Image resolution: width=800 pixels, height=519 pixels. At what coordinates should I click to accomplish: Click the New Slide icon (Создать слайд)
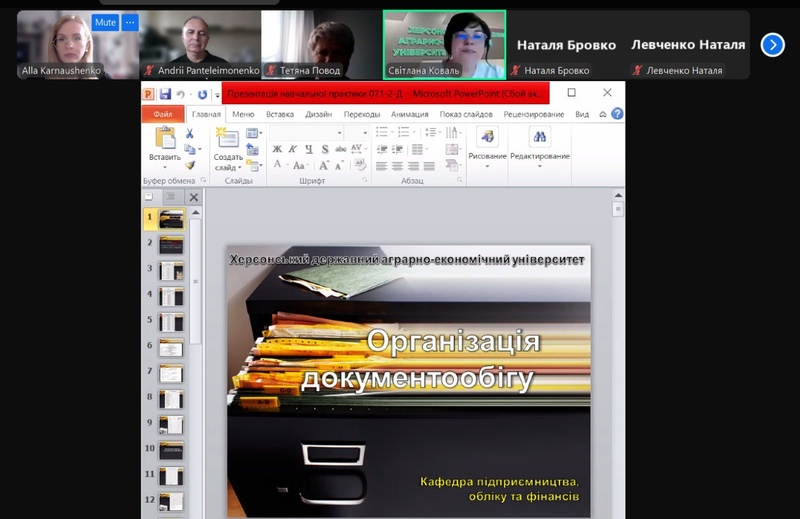pos(227,138)
